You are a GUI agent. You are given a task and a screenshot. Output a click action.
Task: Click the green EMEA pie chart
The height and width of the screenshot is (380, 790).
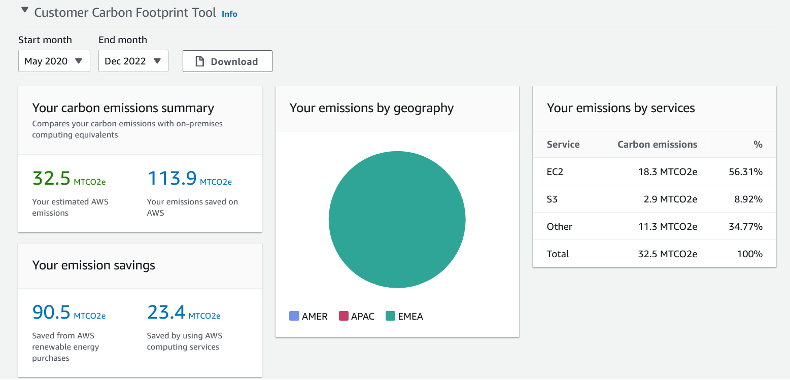tap(397, 220)
